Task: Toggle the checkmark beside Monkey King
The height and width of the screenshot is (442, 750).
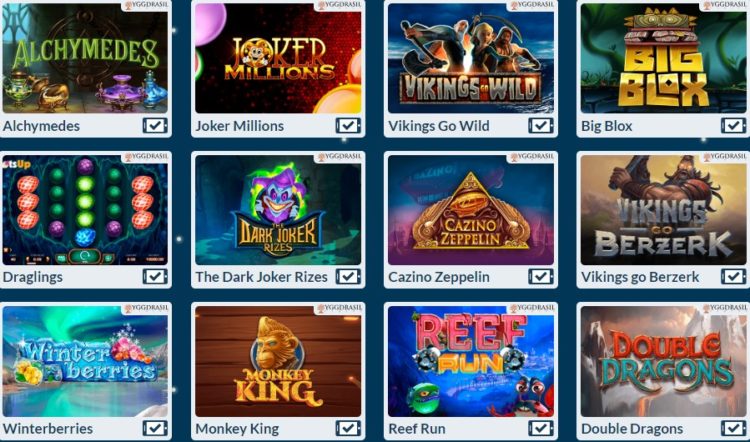Action: coord(348,428)
